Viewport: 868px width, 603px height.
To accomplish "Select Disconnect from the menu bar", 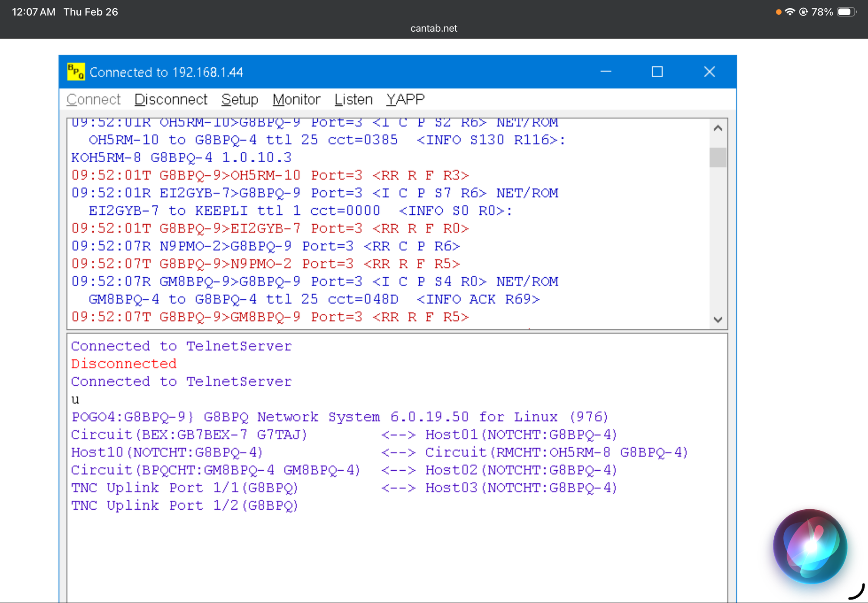I will (x=171, y=99).
